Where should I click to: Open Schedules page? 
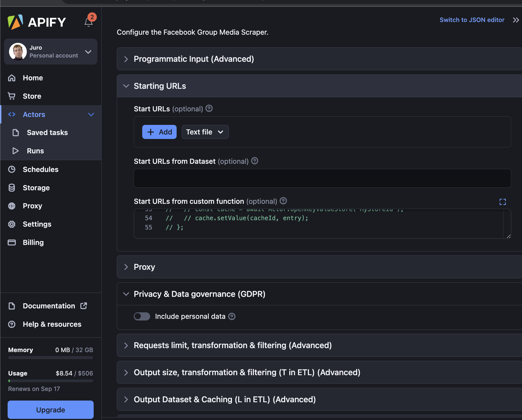(x=41, y=169)
